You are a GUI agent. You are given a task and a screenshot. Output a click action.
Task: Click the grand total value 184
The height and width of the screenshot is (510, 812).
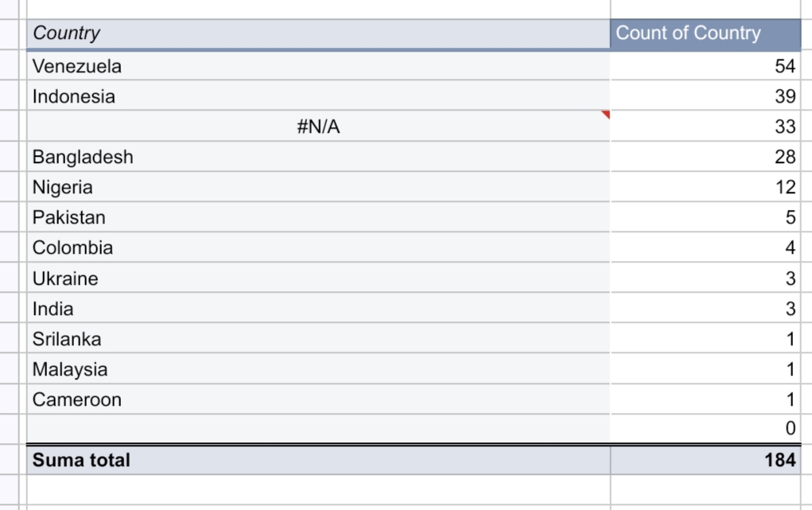point(706,460)
